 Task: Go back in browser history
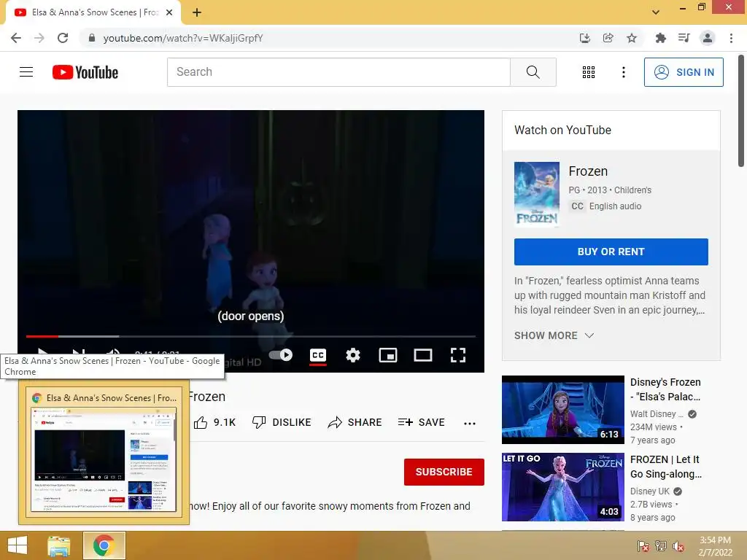coord(16,38)
